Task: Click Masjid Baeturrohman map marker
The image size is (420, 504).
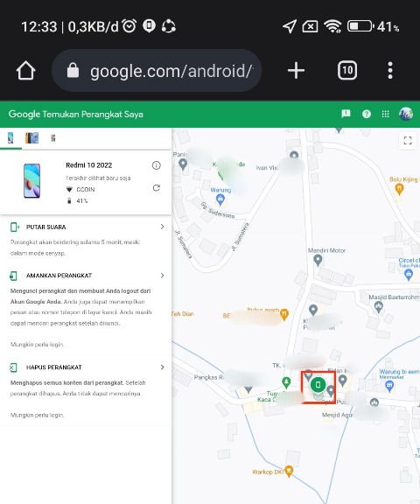Action: pyautogui.click(x=379, y=307)
